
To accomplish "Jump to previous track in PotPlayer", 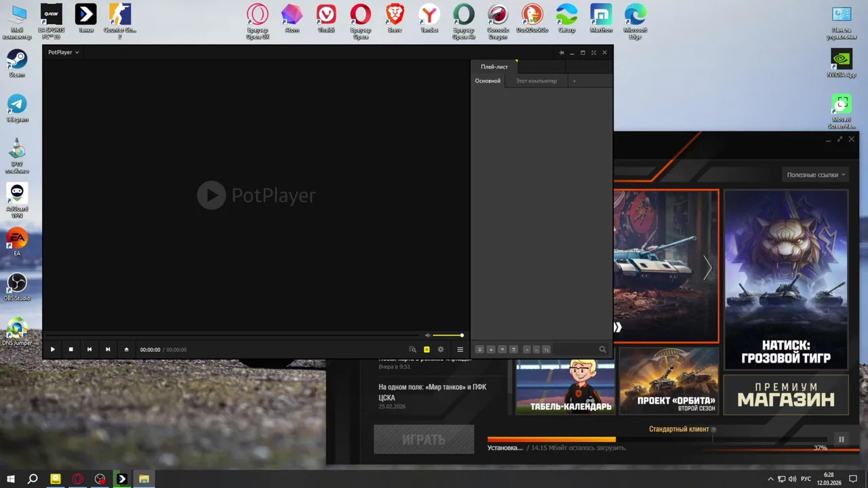I will tap(89, 350).
